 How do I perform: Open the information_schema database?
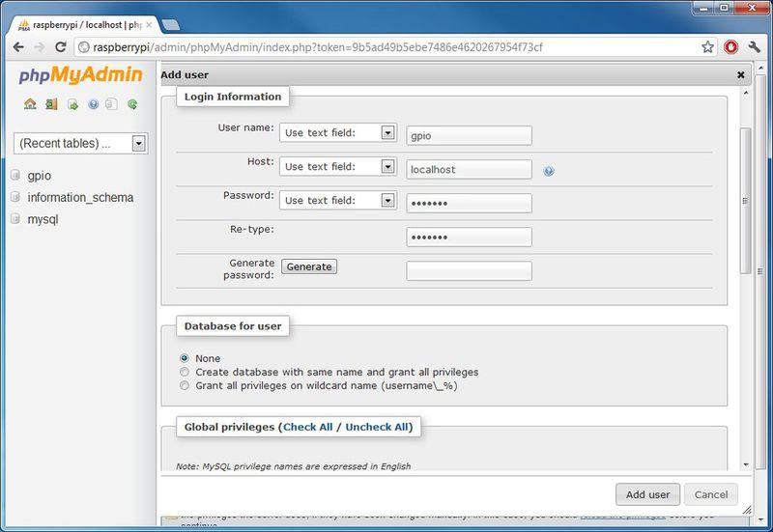point(80,197)
